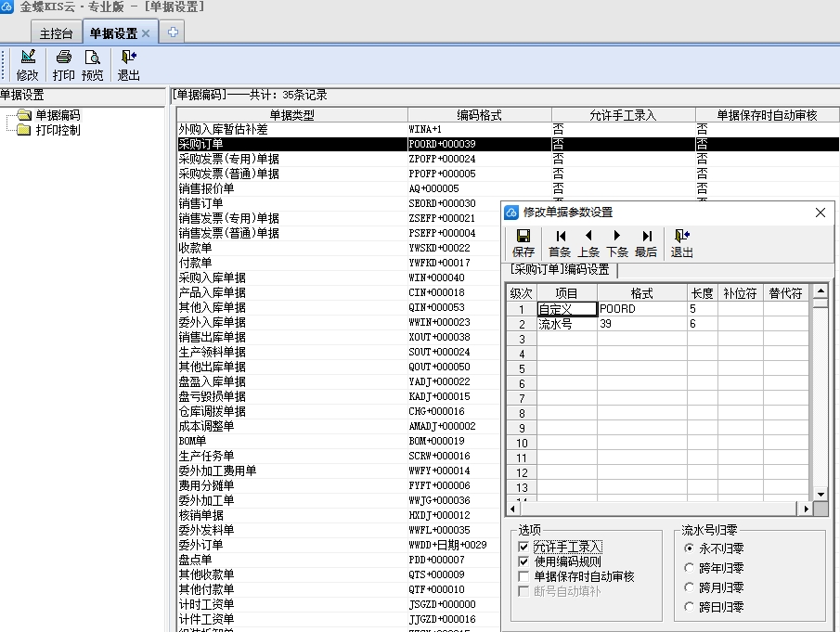
Task: Select the 外购入库暂估补差 row
Action: [508, 129]
